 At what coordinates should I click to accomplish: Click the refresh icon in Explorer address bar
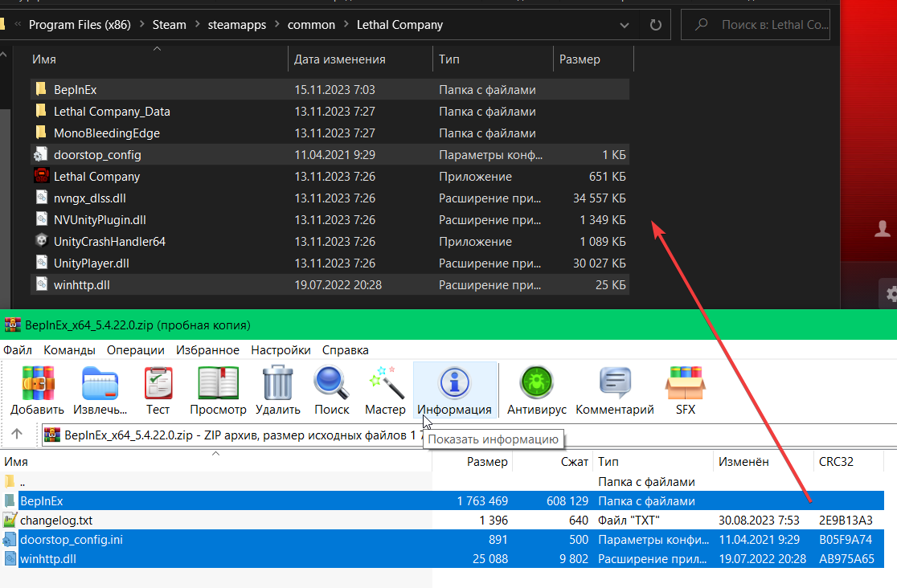pyautogui.click(x=656, y=25)
